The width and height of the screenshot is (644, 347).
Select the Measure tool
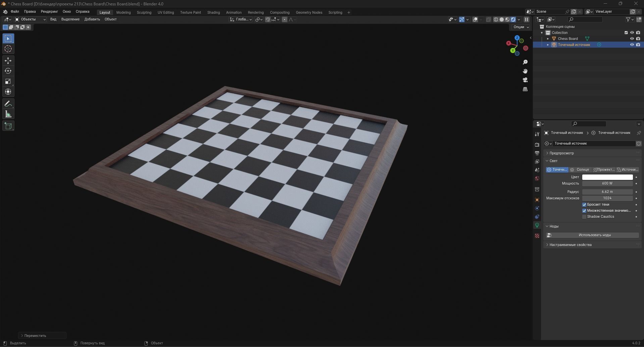coord(8,114)
